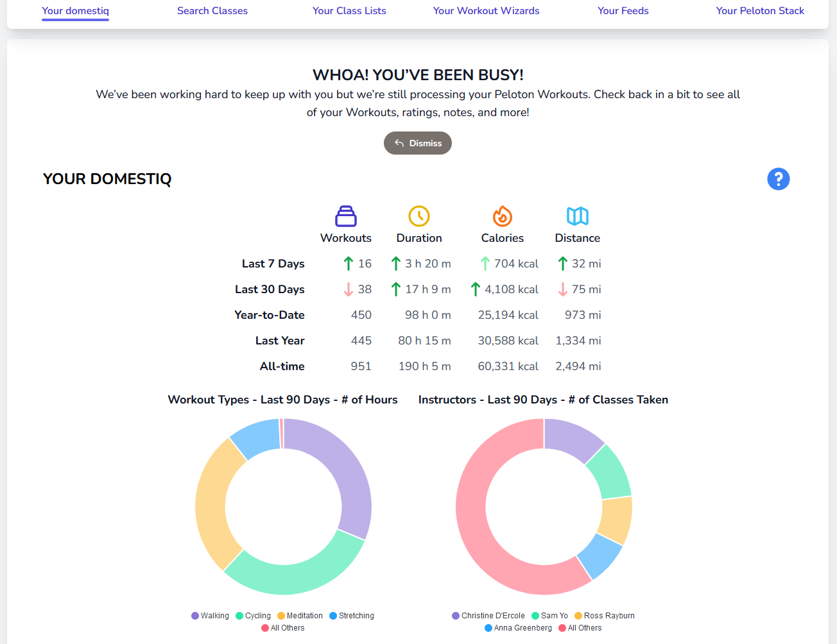This screenshot has width=837, height=644.
Task: Click the 951 All-time workouts value
Action: tap(361, 366)
